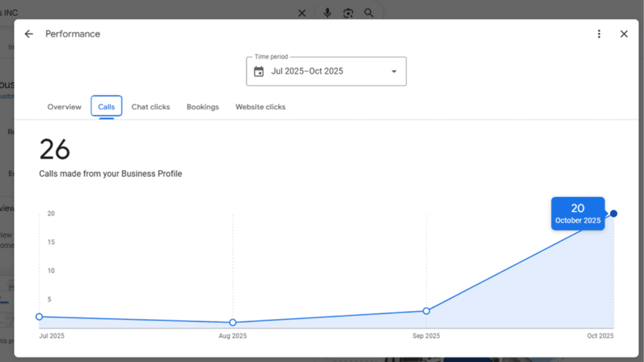Select the Aug 2025 data point on chart
Image resolution: width=644 pixels, height=362 pixels.
(x=232, y=322)
